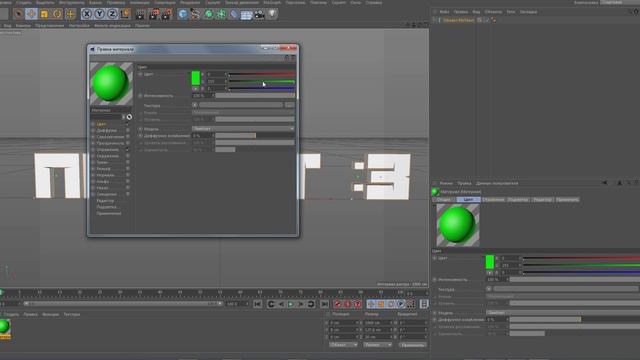Toggle point level animation recording
The height and width of the screenshot is (360, 640).
click(411, 304)
